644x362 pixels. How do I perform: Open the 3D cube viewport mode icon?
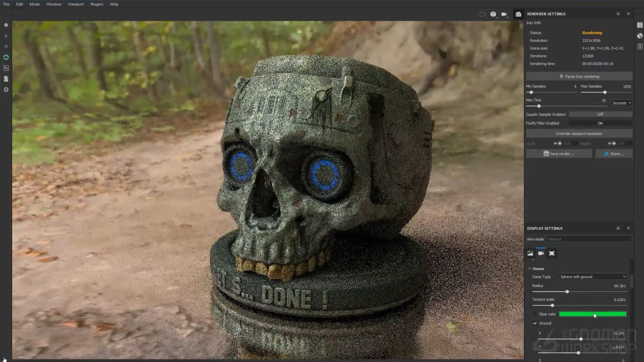point(493,14)
